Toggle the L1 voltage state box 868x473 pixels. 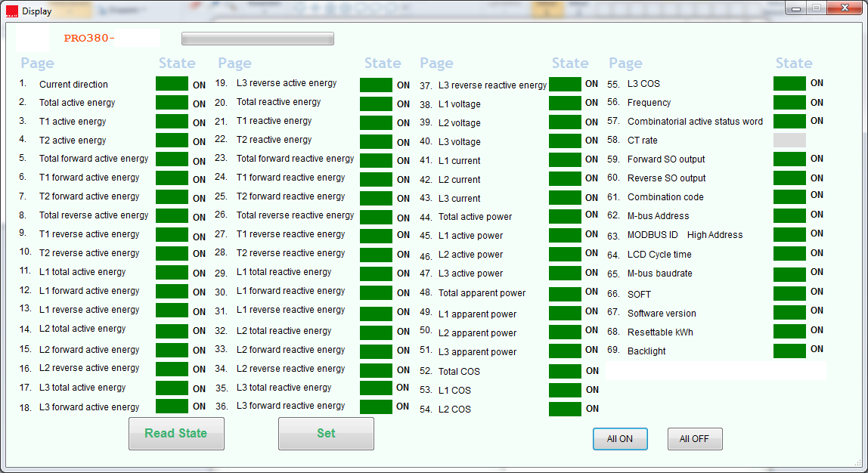click(x=566, y=103)
